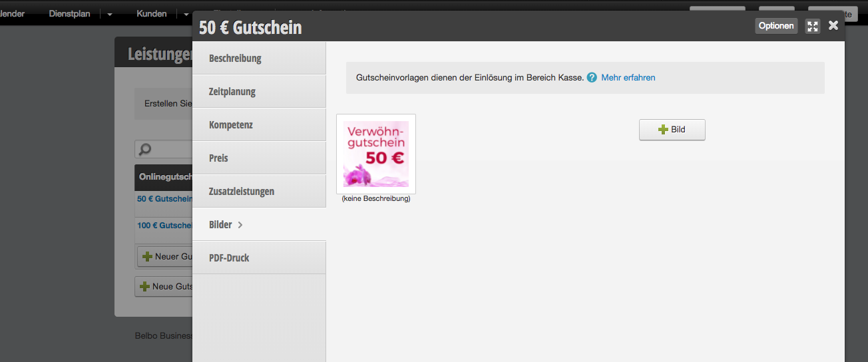The image size is (868, 362).
Task: Toggle fullscreen mode for the dialog
Action: (x=812, y=26)
